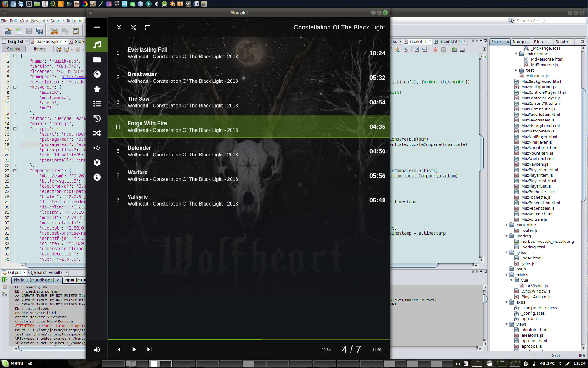Click the New File toolbar icon
The height and width of the screenshot is (368, 588).
19,31
